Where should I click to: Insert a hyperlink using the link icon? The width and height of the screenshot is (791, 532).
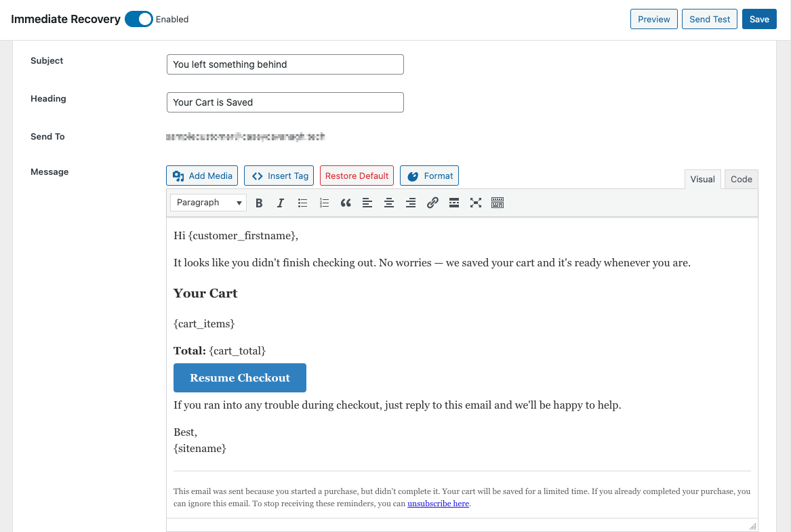coord(432,203)
